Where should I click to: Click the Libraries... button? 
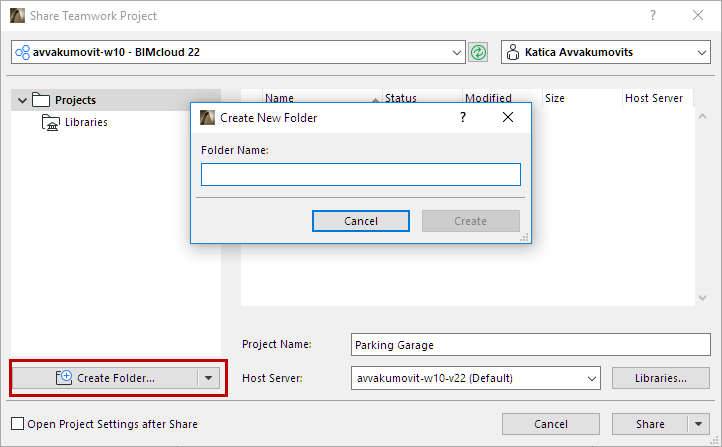[x=661, y=378]
